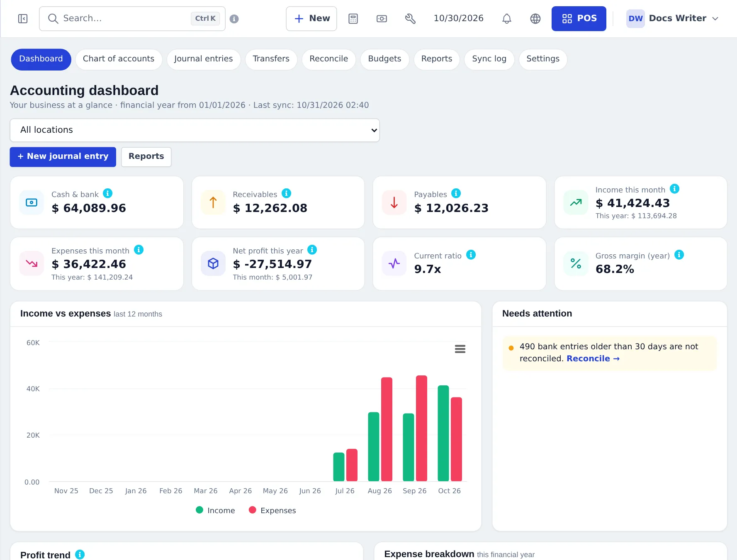Click info icon next to Profit trend
This screenshot has height=560, width=737.
[80, 555]
